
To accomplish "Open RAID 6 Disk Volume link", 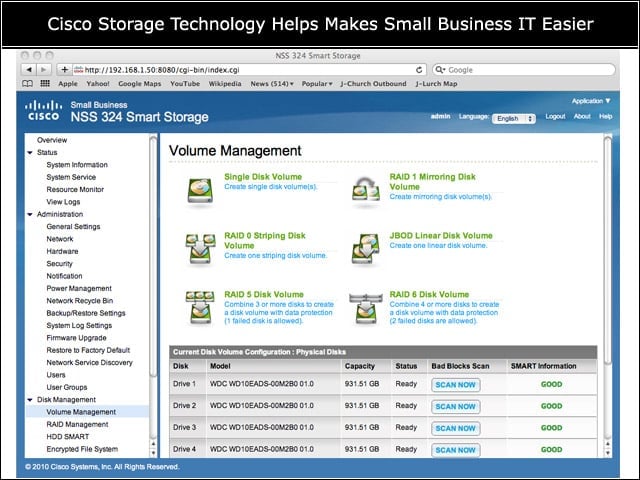I will click(x=429, y=294).
